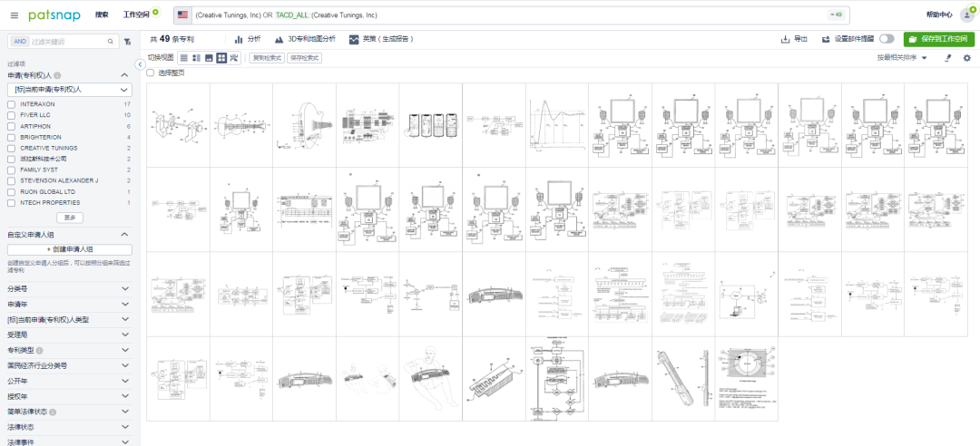Click the email alert mailbox icon
The height and width of the screenshot is (446, 980).
[826, 39]
